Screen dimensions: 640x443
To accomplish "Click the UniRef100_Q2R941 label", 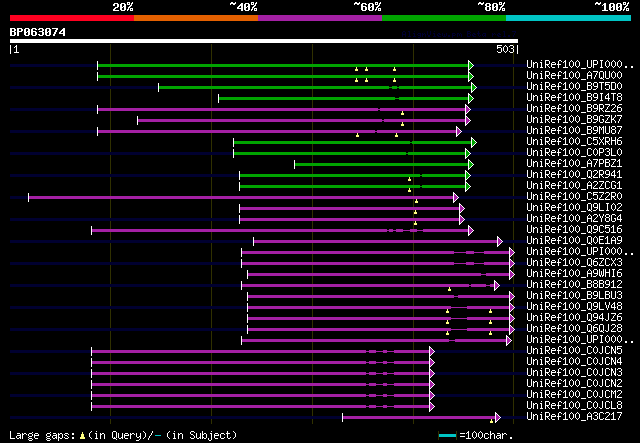I will pos(574,174).
